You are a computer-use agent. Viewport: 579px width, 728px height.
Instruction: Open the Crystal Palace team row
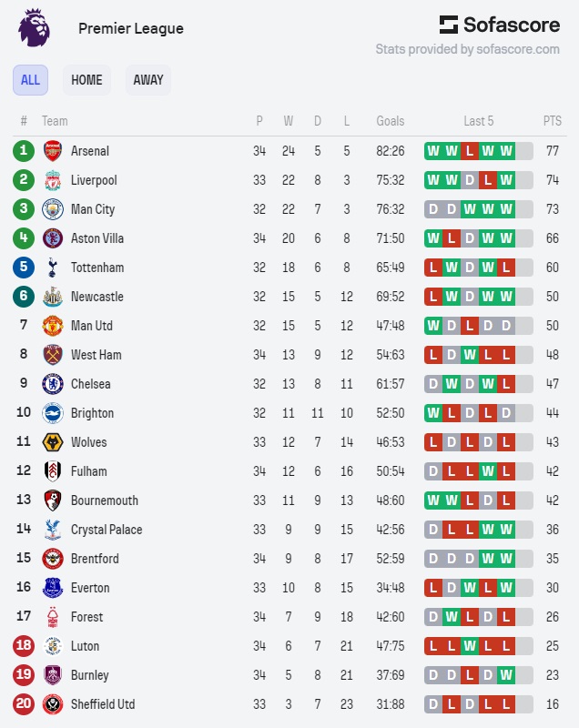click(x=289, y=530)
